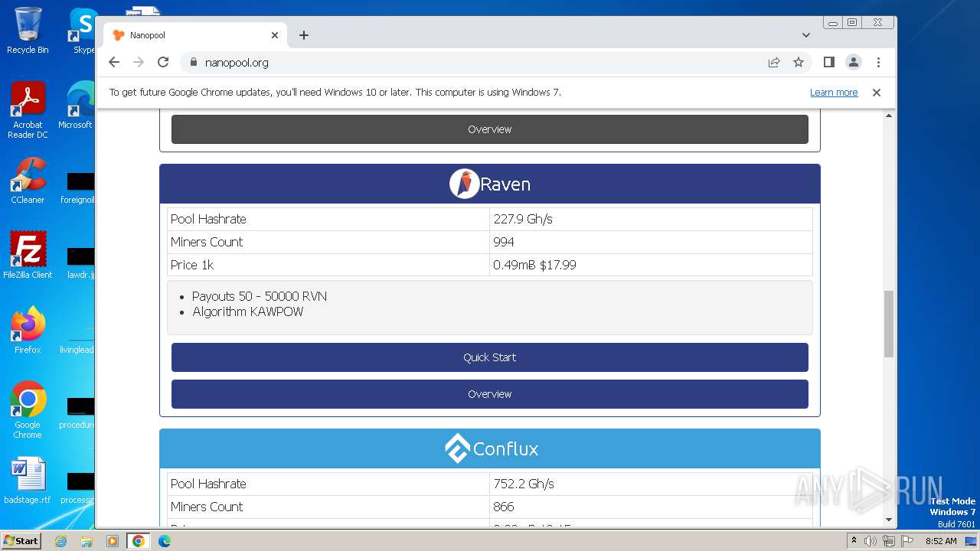
Task: Open the Acrobat Reader DC desktop icon
Action: click(x=28, y=110)
